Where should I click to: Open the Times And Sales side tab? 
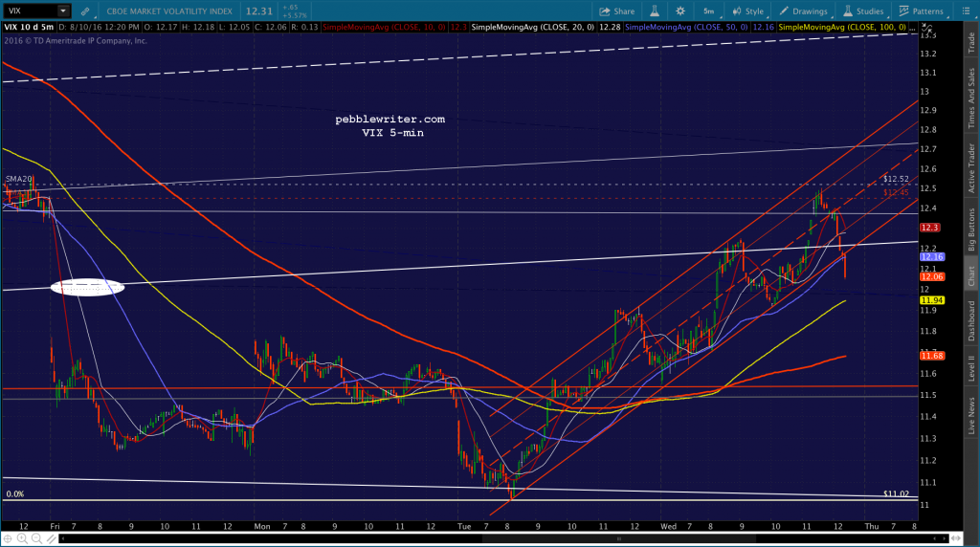(x=971, y=98)
